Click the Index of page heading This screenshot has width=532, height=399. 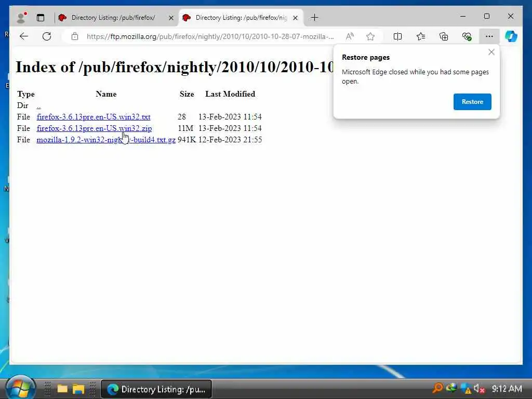(175, 67)
